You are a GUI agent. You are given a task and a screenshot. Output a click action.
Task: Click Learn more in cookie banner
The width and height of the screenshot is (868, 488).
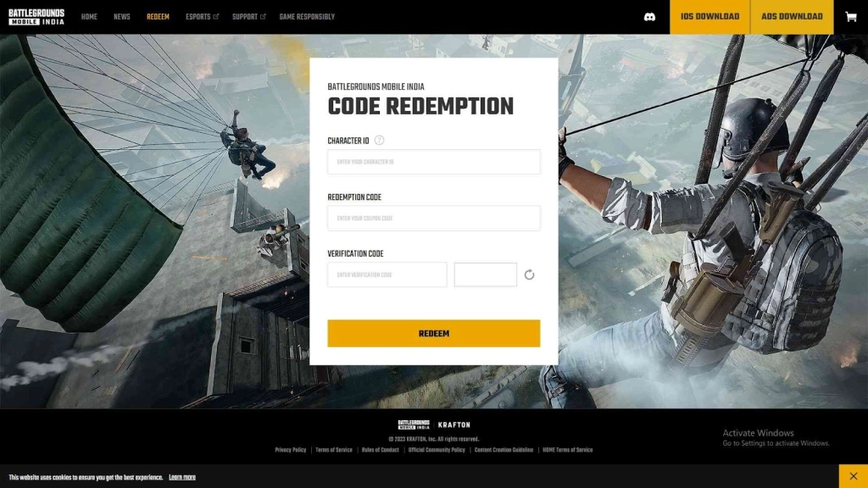182,477
